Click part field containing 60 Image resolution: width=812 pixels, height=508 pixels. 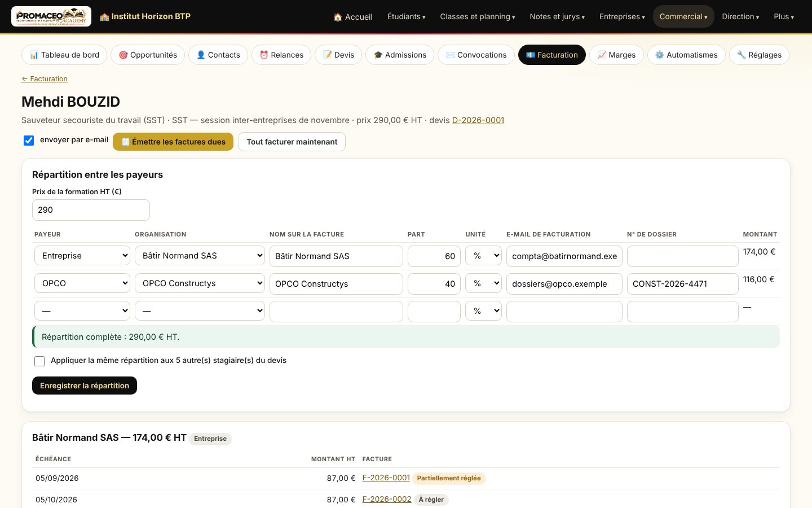tap(434, 256)
